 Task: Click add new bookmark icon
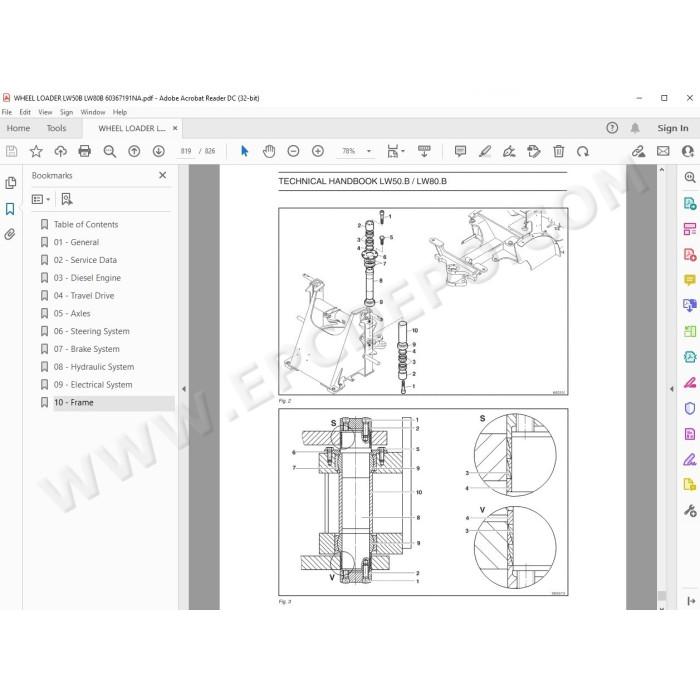pyautogui.click(x=67, y=199)
